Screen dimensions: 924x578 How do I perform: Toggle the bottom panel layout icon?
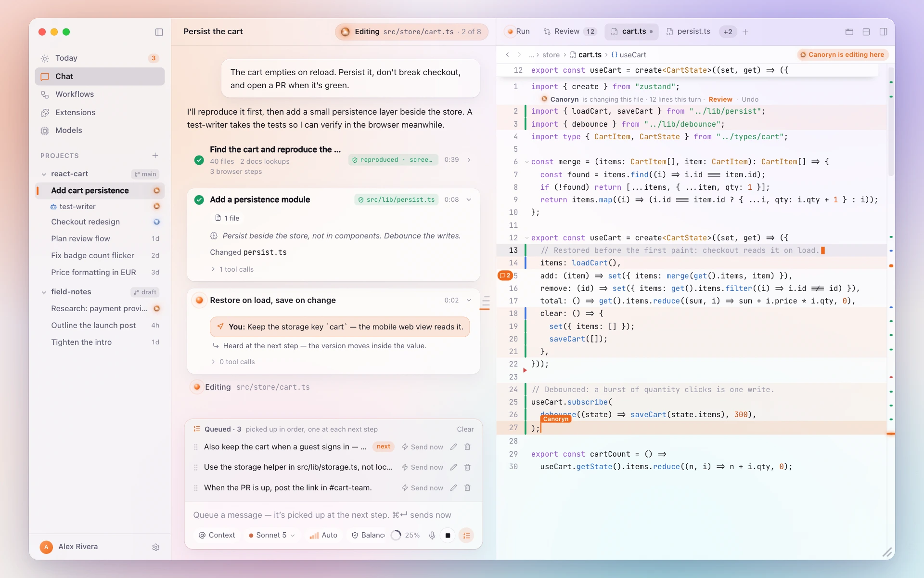[x=866, y=32]
